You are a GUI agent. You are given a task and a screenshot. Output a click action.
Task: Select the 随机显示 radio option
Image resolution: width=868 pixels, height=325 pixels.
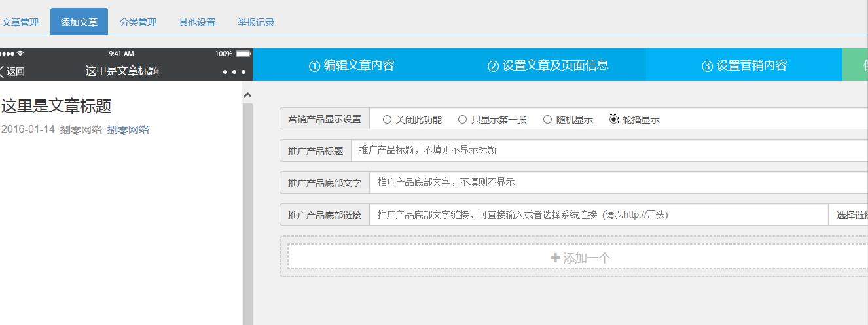tap(547, 120)
